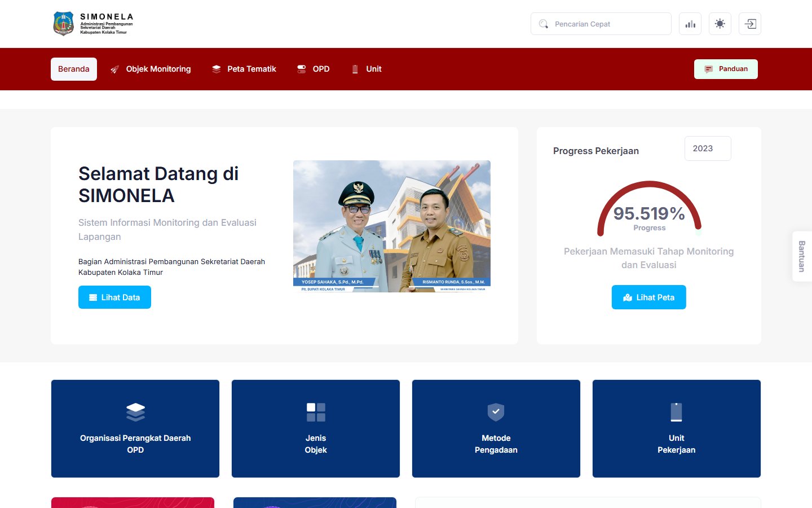Click the search magnifier icon
This screenshot has width=812, height=508.
[544, 24]
